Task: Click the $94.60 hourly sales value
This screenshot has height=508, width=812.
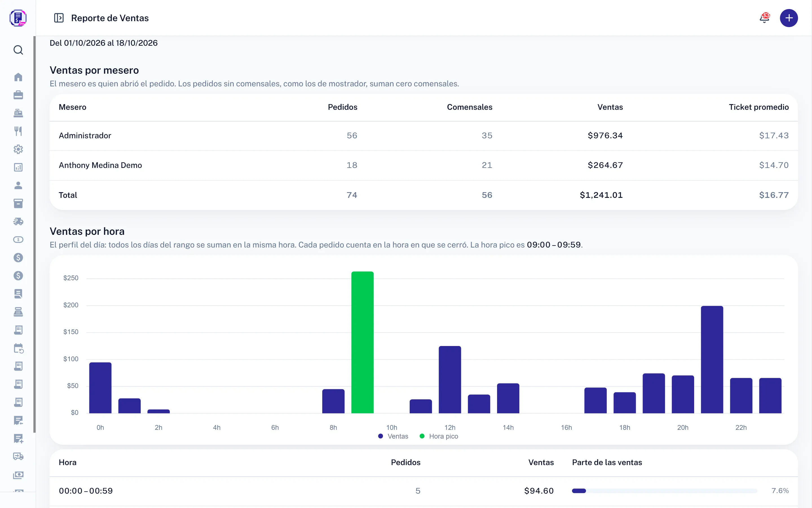Action: tap(539, 491)
